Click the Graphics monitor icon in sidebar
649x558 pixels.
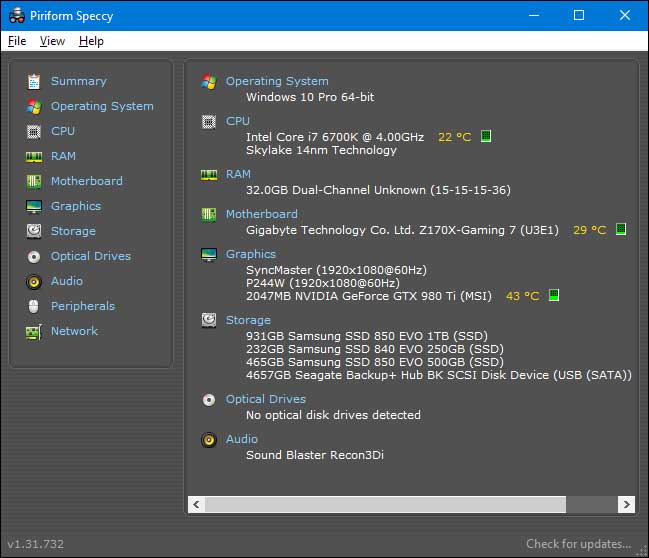(x=34, y=206)
